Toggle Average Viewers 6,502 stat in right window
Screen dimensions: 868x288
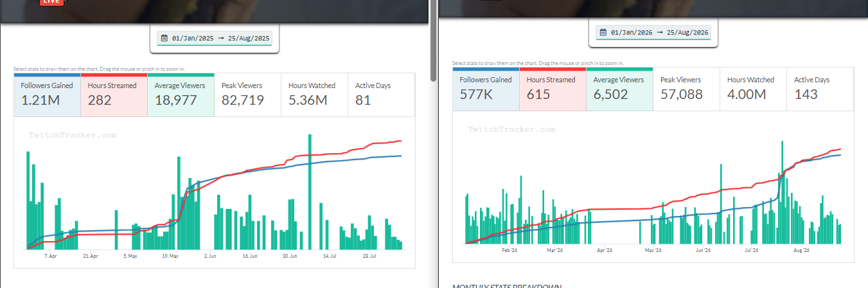(620, 89)
